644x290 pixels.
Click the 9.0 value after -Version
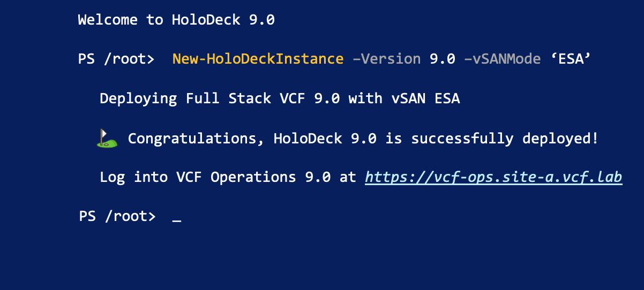442,58
